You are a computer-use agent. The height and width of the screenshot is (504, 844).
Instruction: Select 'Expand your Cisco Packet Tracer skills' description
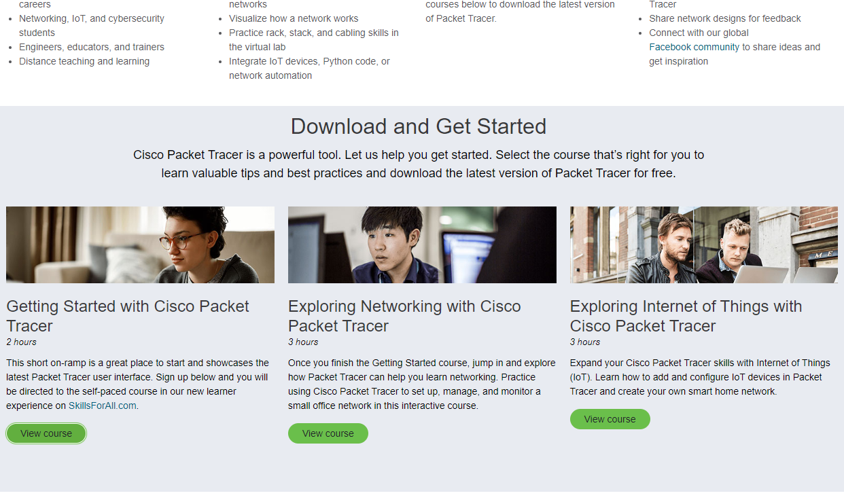[700, 377]
